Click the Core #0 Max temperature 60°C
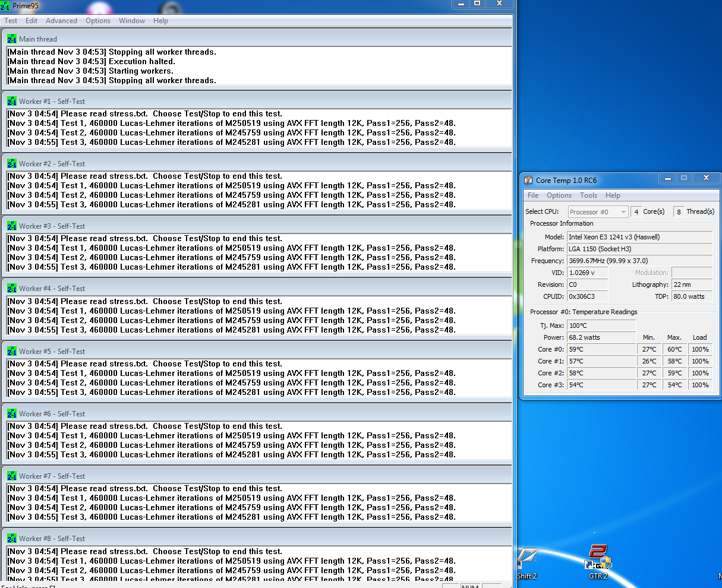The width and height of the screenshot is (722, 588). pyautogui.click(x=674, y=349)
